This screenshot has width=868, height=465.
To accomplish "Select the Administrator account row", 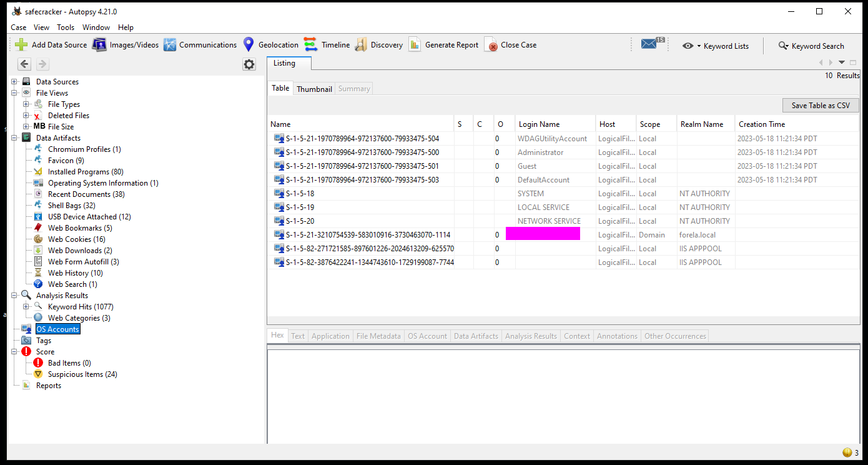I will pos(564,152).
